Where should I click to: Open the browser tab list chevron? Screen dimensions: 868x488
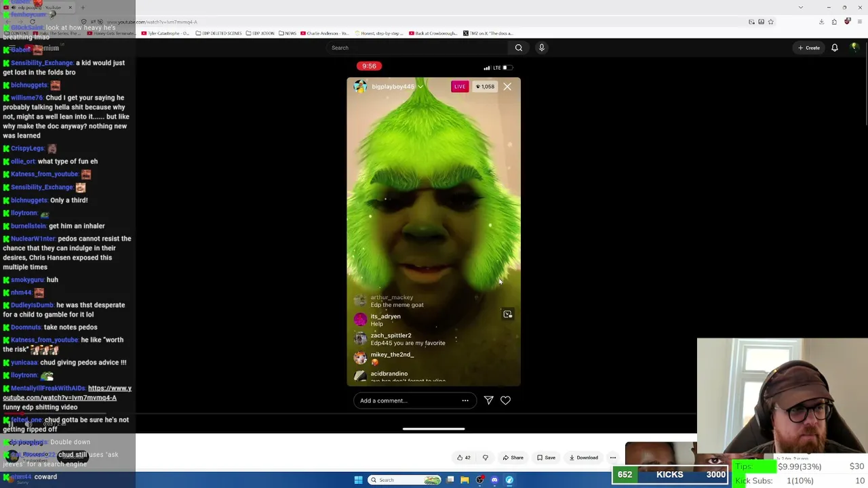(x=801, y=7)
